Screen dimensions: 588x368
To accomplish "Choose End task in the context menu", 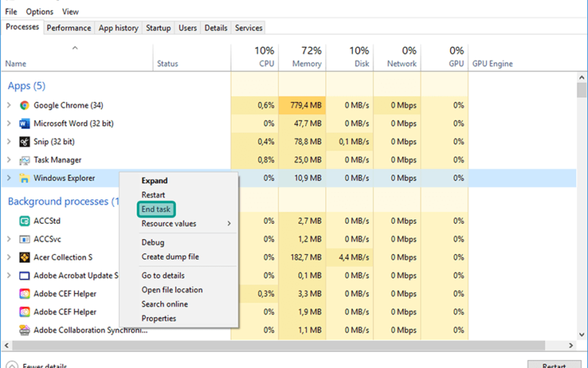I will tap(156, 209).
